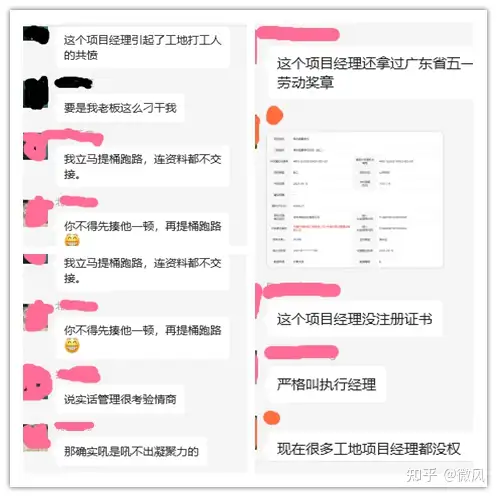
Task: Click the pink-redacted sender name above 严格叫执行经理
Action: (x=301, y=352)
